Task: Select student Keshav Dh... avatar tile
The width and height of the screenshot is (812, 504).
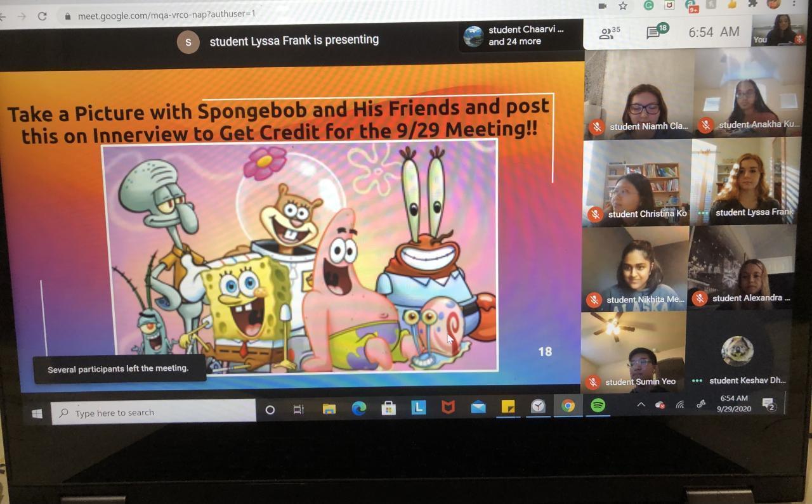Action: click(737, 351)
